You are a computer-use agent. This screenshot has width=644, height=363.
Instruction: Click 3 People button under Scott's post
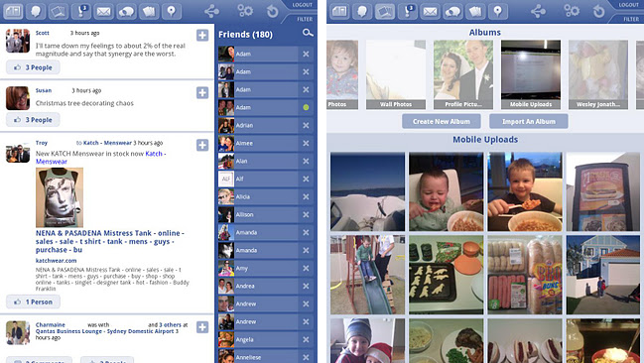point(33,67)
